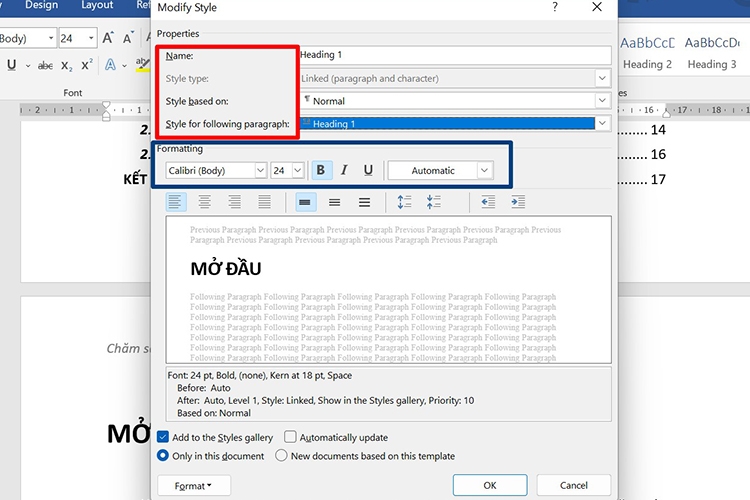750x500 pixels.
Task: Click Decrease Font Size in Word ribbon
Action: [x=128, y=38]
